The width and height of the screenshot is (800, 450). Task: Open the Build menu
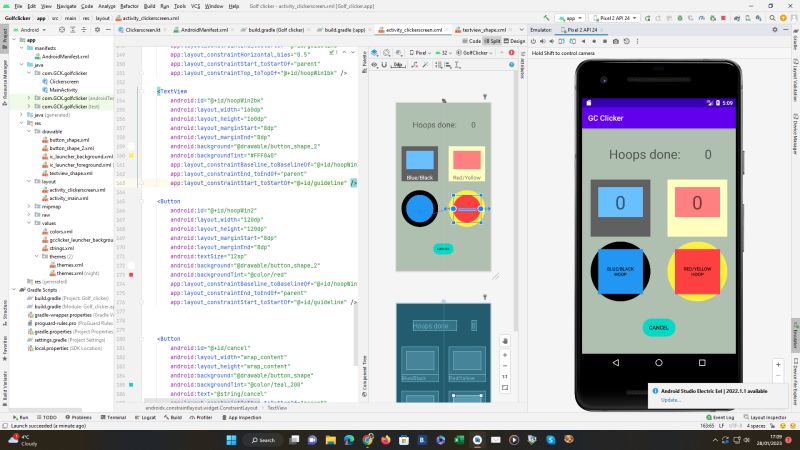click(x=149, y=6)
